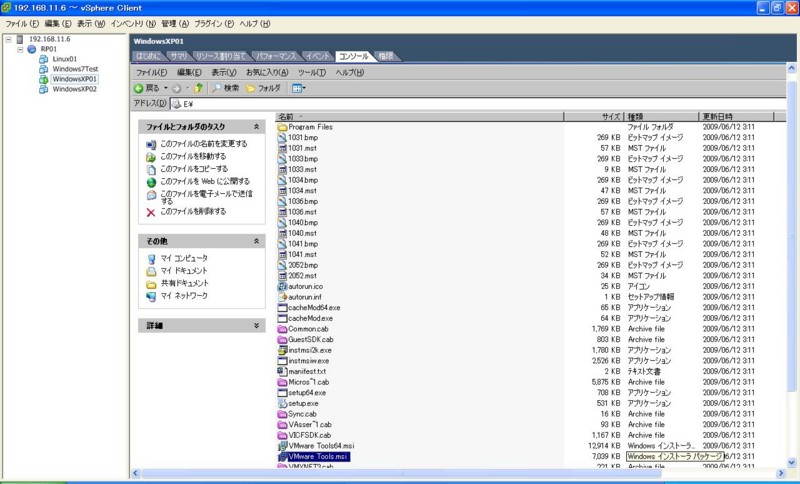This screenshot has width=800, height=484.
Task: Switch to the Summary (サマリ) tab
Action: pos(179,56)
